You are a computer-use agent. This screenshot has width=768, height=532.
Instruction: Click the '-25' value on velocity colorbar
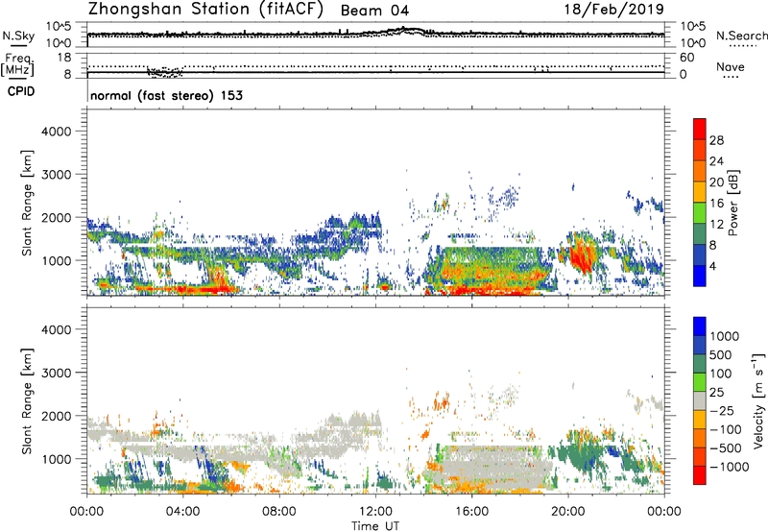pos(722,411)
